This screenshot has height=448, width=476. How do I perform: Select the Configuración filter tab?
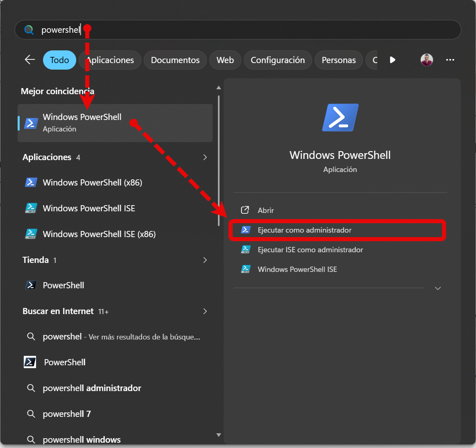(277, 60)
